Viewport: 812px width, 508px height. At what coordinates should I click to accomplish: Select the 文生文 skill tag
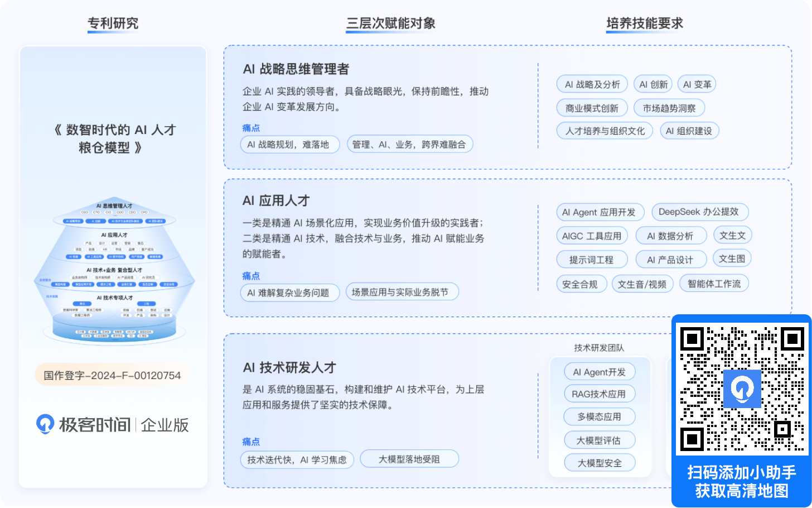[733, 235]
